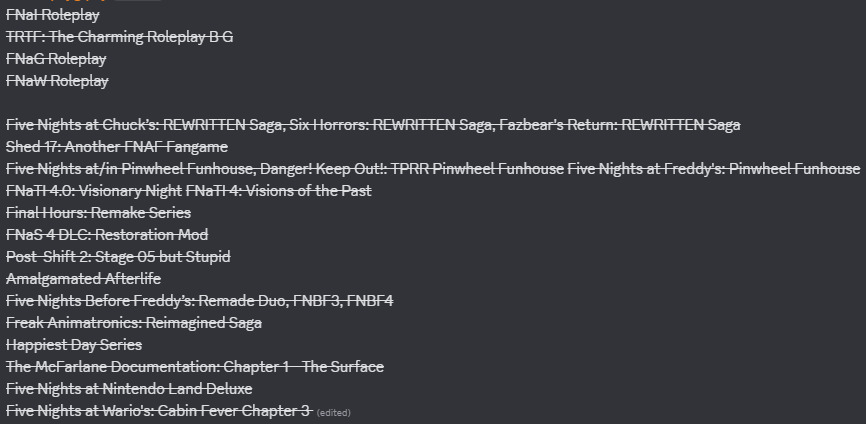Click "FNaS 4 DLC: Restoration Mod" line
Screen dimensions: 866x424
107,235
